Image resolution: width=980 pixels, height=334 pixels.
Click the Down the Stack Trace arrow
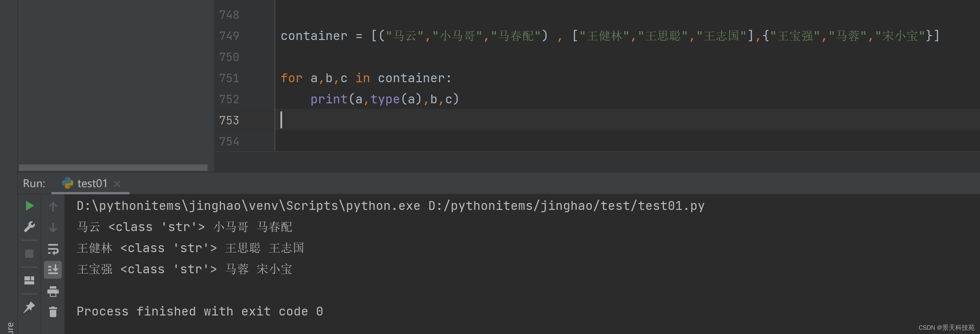point(53,228)
